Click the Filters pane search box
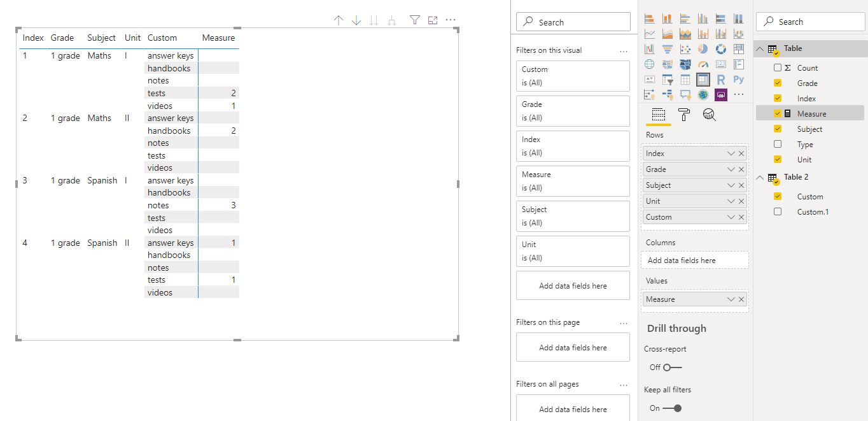 573,22
